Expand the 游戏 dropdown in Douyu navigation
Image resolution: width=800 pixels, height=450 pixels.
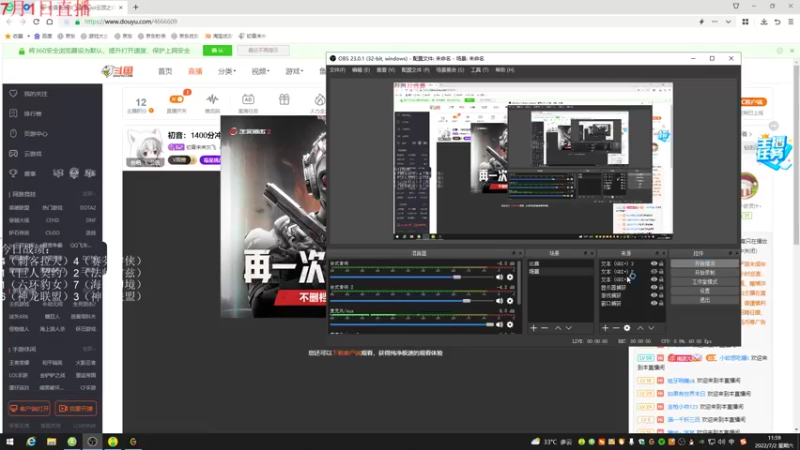294,71
